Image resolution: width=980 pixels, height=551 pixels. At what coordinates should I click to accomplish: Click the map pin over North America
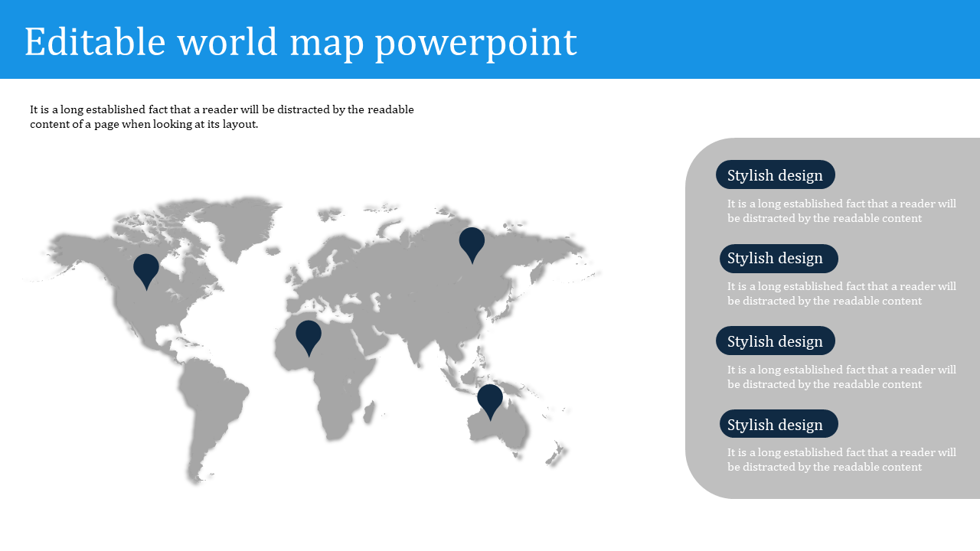click(x=146, y=272)
